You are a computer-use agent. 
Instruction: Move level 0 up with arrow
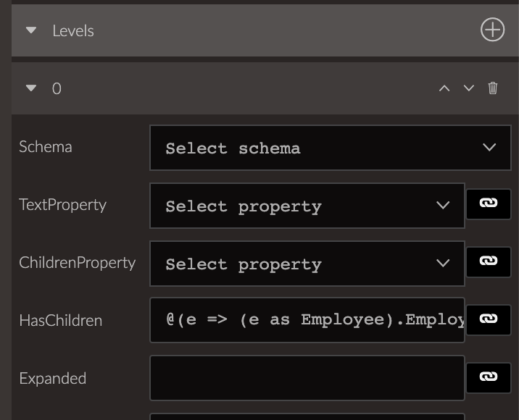pos(444,88)
